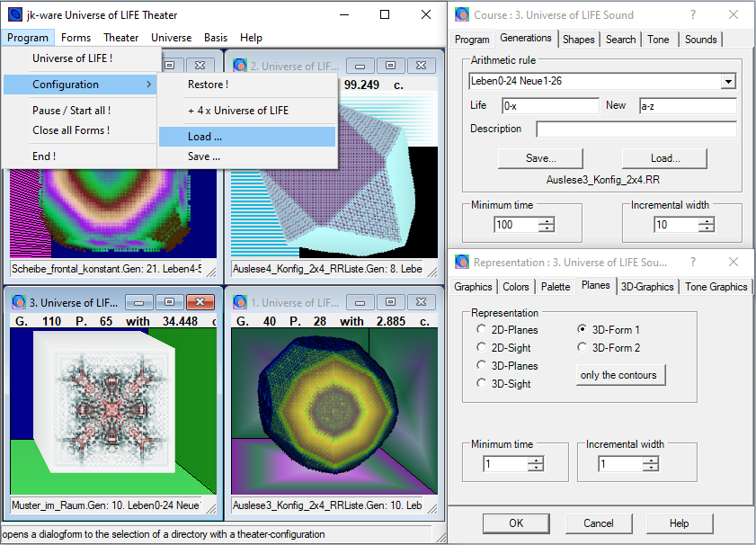Click the Help button at dialog bottom
This screenshot has height=545, width=756.
(680, 523)
